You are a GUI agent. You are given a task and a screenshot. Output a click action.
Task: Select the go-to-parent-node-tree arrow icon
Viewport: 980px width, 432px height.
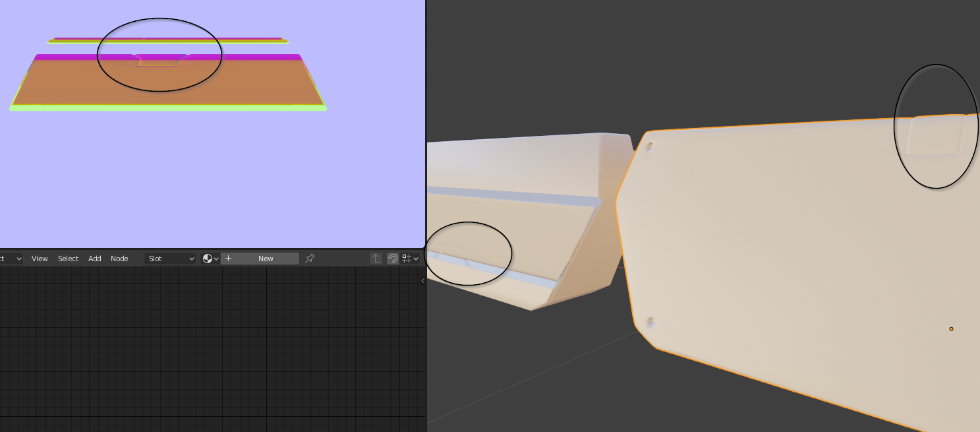(376, 259)
